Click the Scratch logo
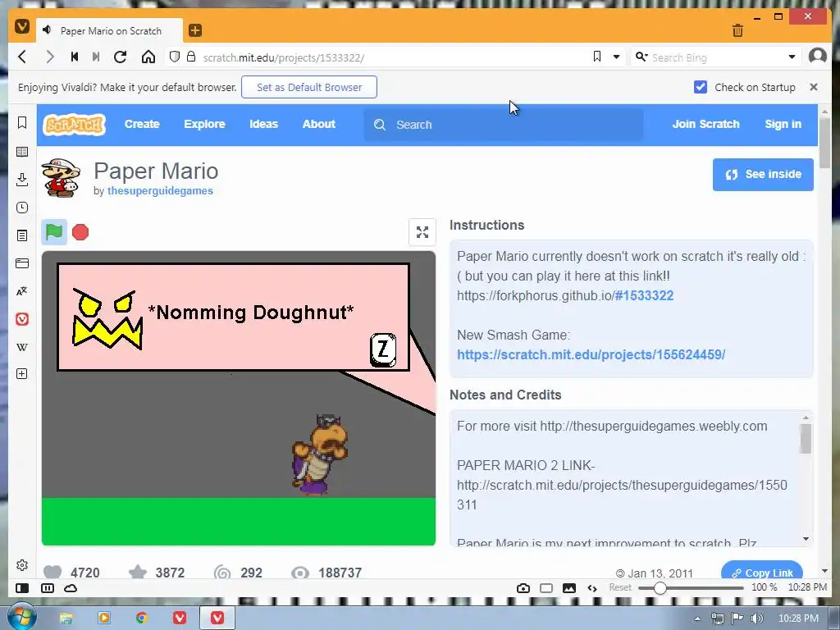Viewport: 840px width, 630px height. point(75,125)
